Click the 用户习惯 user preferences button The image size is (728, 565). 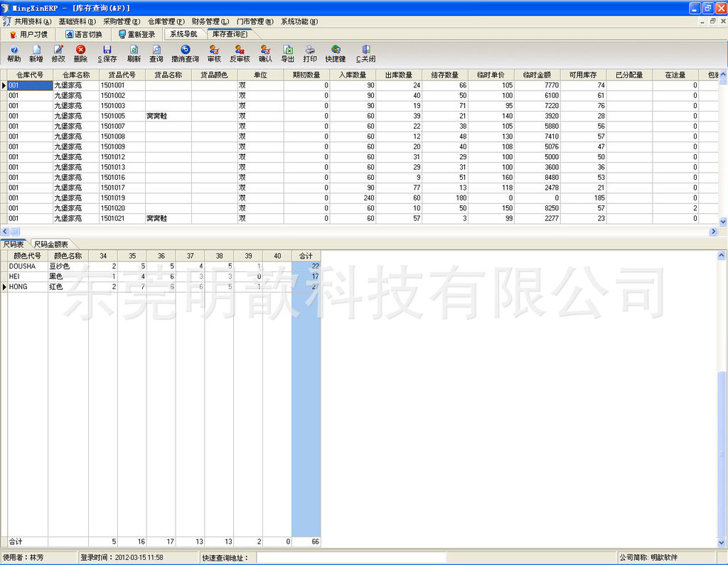[x=28, y=34]
